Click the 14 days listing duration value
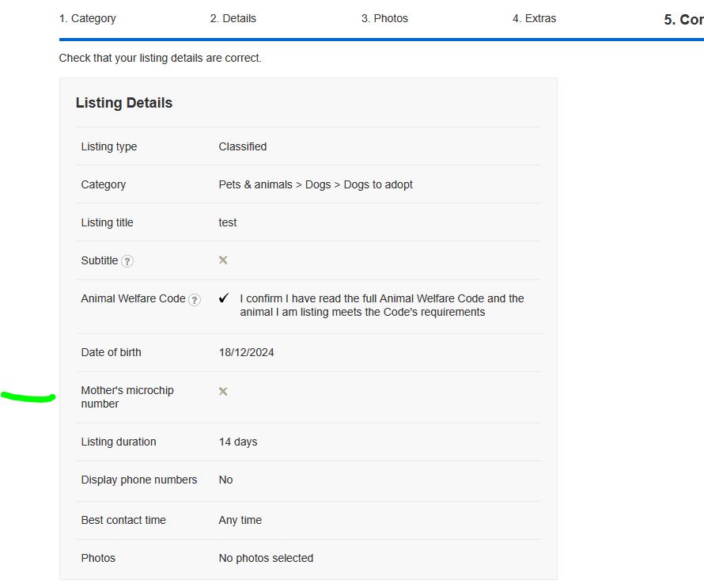Screen dimensions: 704x588 point(237,442)
